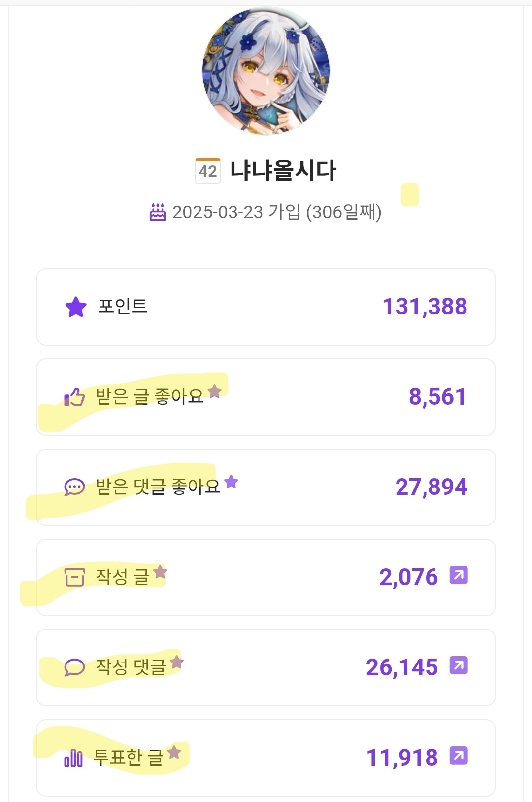This screenshot has width=532, height=802.
Task: Click the thumbs-up 받은 글 좋아요 icon
Action: click(x=74, y=397)
